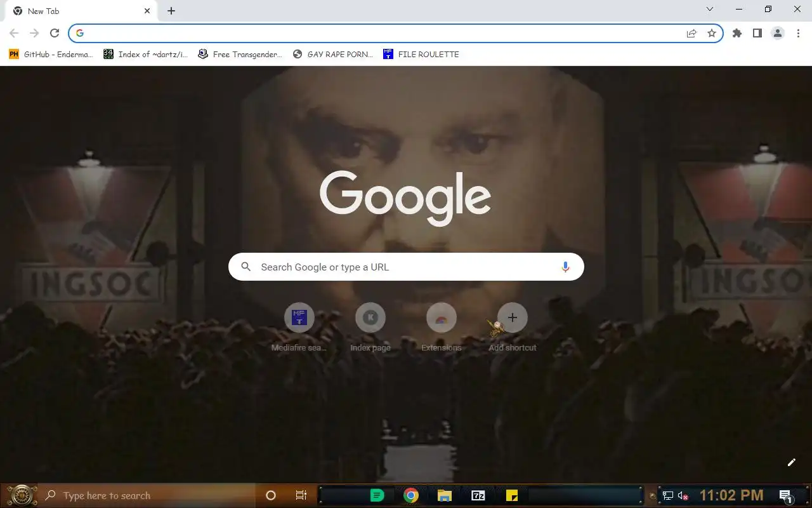Open the Free Transgender... bookmark
The height and width of the screenshot is (508, 812).
click(x=240, y=55)
